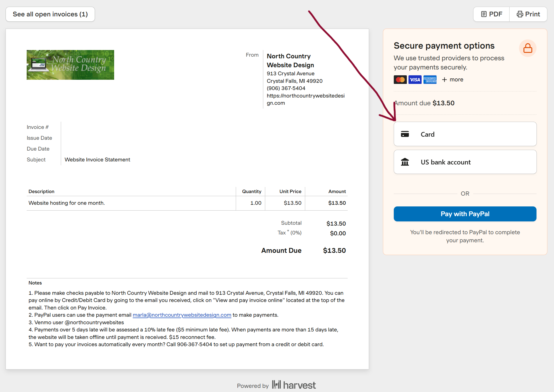
Task: Click the bank building icon
Action: click(405, 162)
